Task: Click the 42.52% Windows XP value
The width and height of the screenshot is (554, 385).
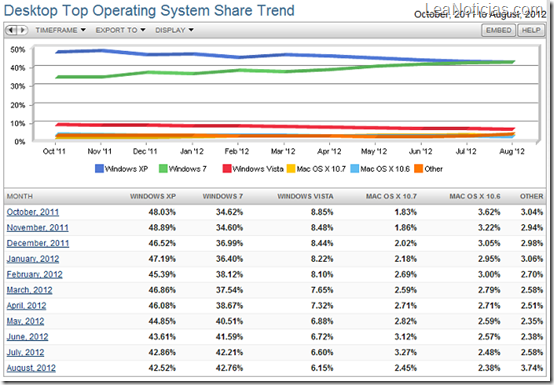Action: pos(162,368)
